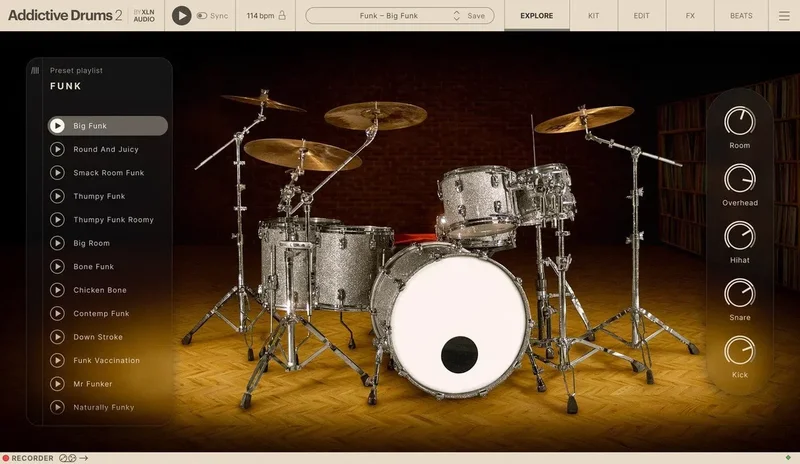Preview the Chicken Bone preset
The height and width of the screenshot is (464, 800).
pos(57,290)
